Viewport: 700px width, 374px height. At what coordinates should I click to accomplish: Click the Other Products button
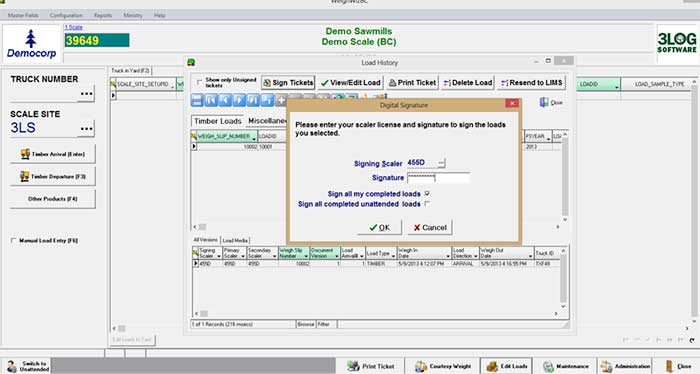point(53,199)
